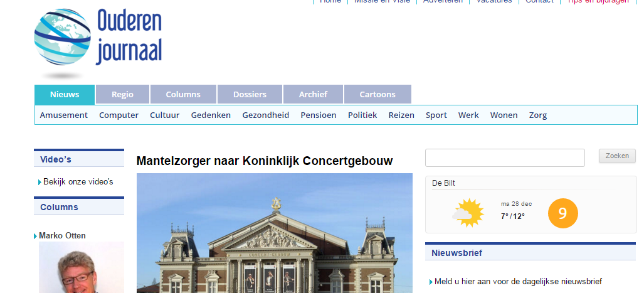Switch to the Regio tab
This screenshot has width=644, height=293.
(x=122, y=95)
